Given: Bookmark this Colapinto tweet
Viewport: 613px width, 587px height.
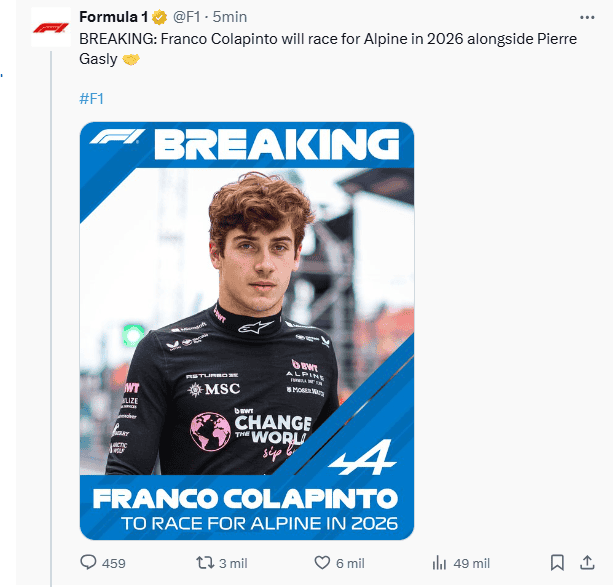Looking at the screenshot, I should pos(558,563).
